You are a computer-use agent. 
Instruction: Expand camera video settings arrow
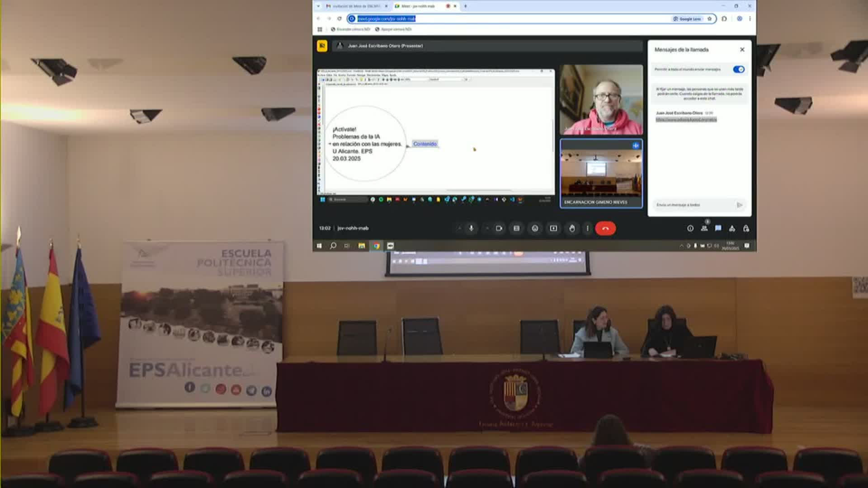(487, 228)
